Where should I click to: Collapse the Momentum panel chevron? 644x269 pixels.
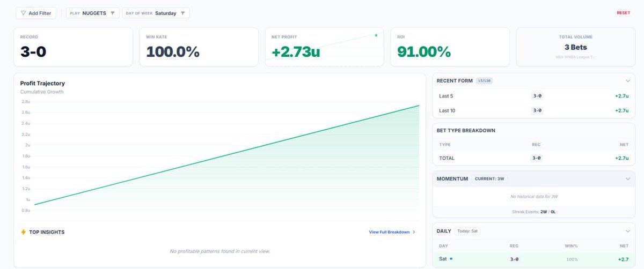pyautogui.click(x=628, y=178)
